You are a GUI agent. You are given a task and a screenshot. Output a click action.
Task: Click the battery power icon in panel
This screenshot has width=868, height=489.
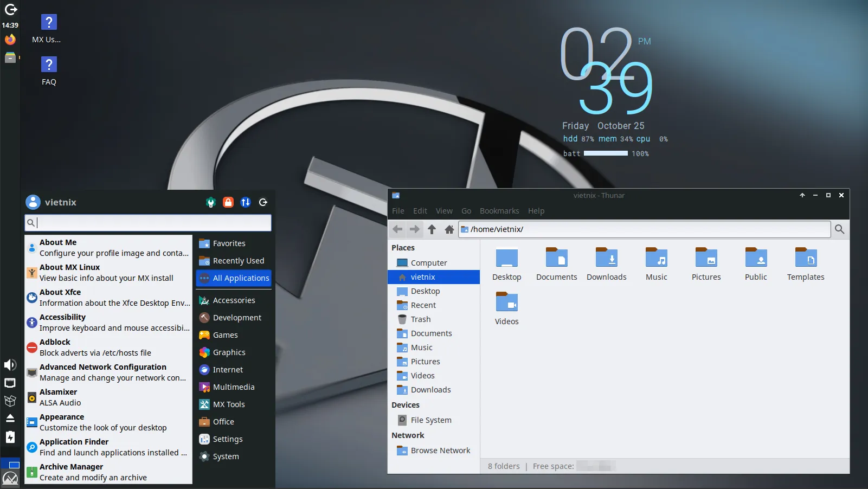[x=10, y=437]
